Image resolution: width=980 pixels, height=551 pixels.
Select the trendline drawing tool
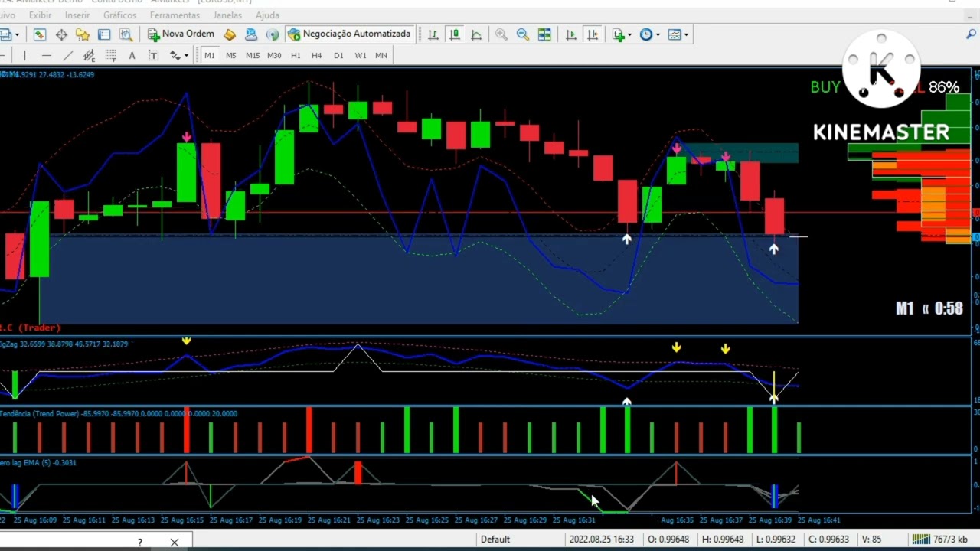click(67, 55)
